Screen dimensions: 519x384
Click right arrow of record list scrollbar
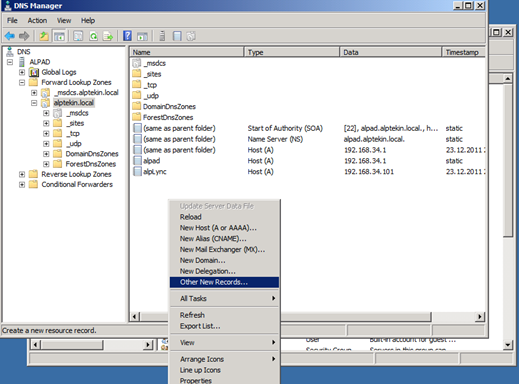(480, 316)
